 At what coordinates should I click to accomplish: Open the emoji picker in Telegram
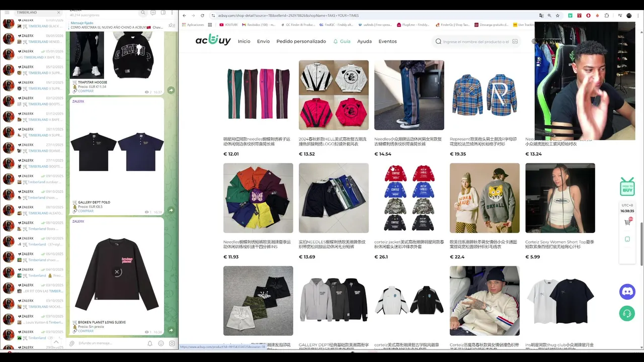coord(161,343)
